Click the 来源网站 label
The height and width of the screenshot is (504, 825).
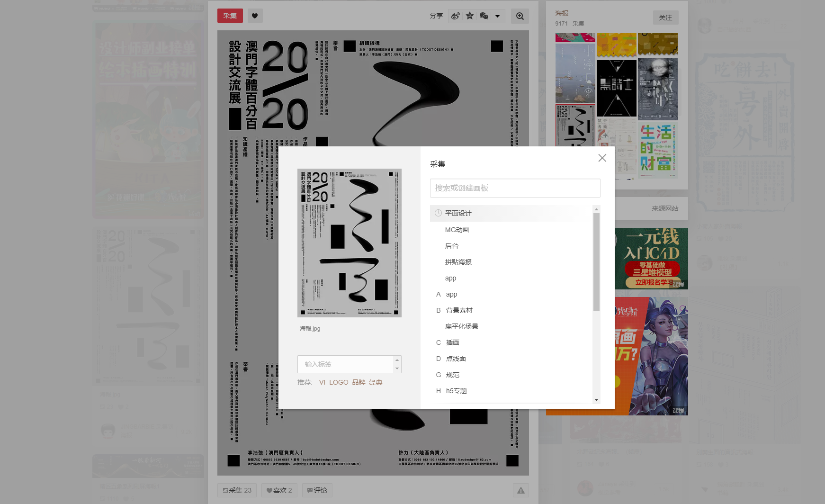[665, 208]
